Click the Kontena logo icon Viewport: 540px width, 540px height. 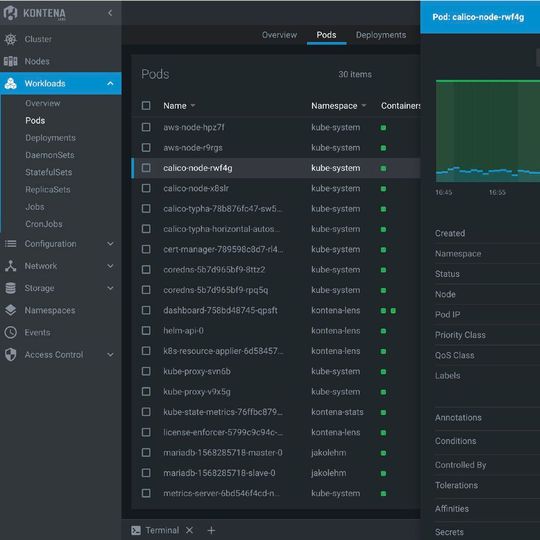click(x=10, y=13)
